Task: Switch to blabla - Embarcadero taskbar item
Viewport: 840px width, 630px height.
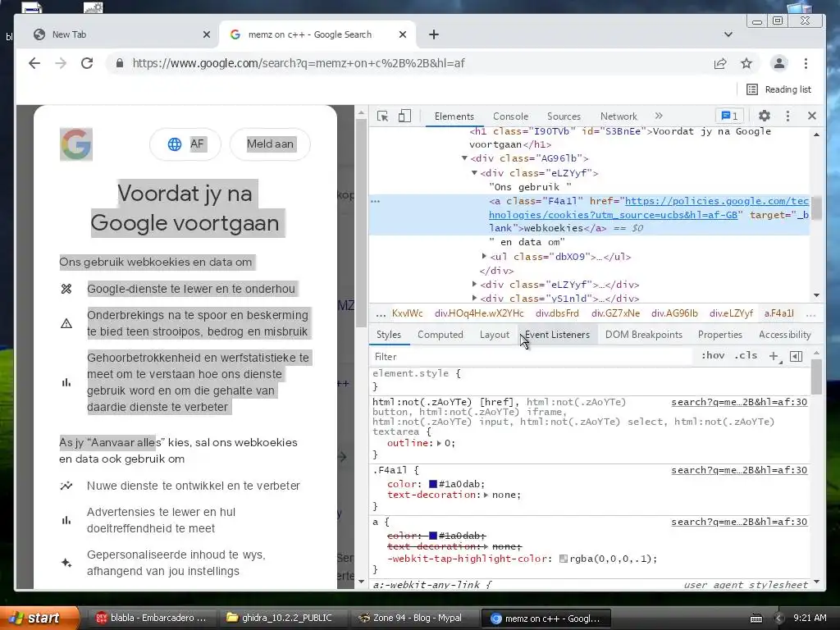Action: click(x=151, y=619)
